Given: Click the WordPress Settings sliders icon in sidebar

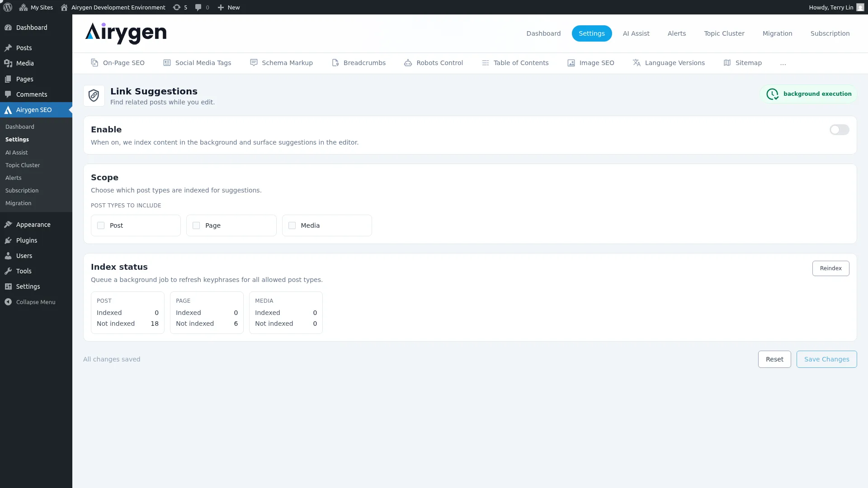Looking at the screenshot, I should [8, 286].
